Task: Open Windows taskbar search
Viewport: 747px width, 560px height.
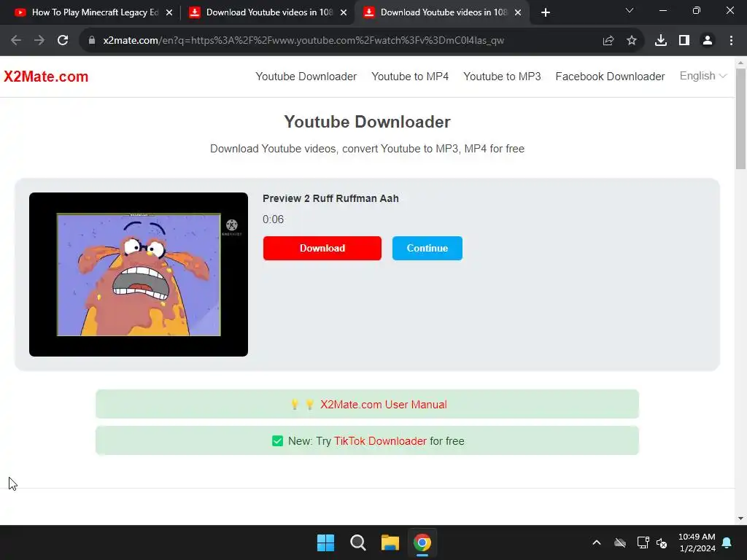Action: [357, 542]
